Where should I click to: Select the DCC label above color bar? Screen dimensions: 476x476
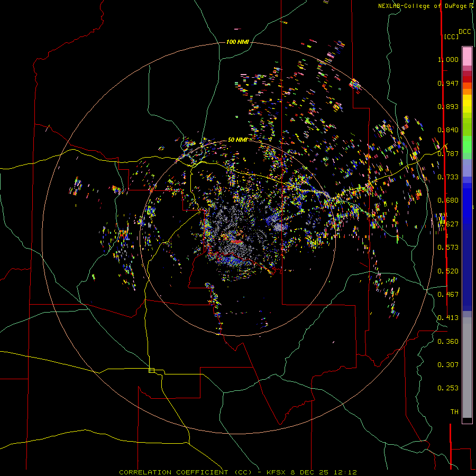(x=465, y=32)
